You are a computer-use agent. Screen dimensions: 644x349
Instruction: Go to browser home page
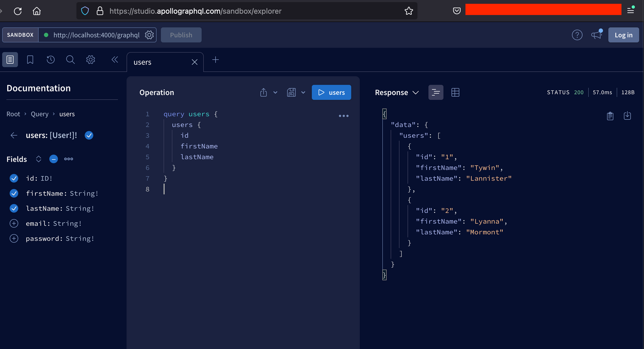coord(37,11)
